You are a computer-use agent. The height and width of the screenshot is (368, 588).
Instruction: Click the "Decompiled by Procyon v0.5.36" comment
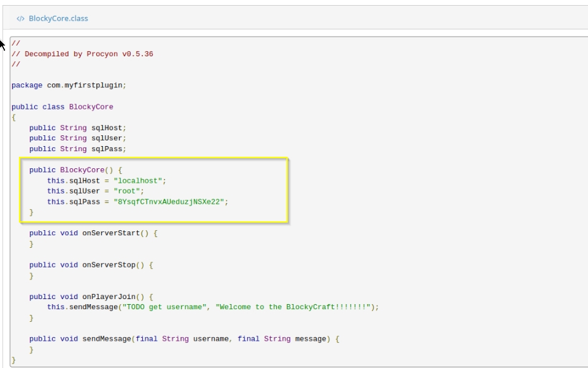click(x=82, y=54)
